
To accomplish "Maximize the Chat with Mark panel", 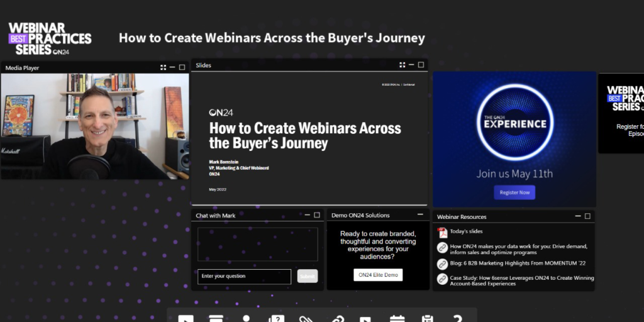I will pyautogui.click(x=317, y=215).
